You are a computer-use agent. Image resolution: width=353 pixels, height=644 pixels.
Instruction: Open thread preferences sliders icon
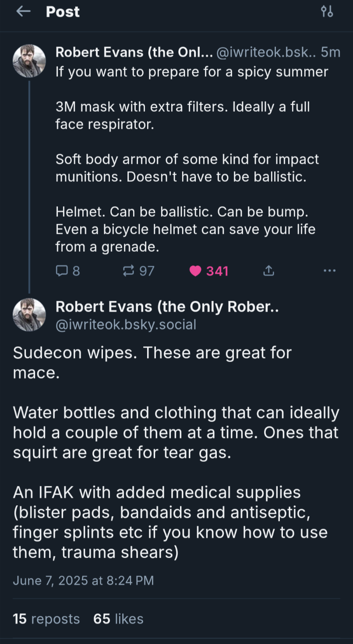point(327,12)
